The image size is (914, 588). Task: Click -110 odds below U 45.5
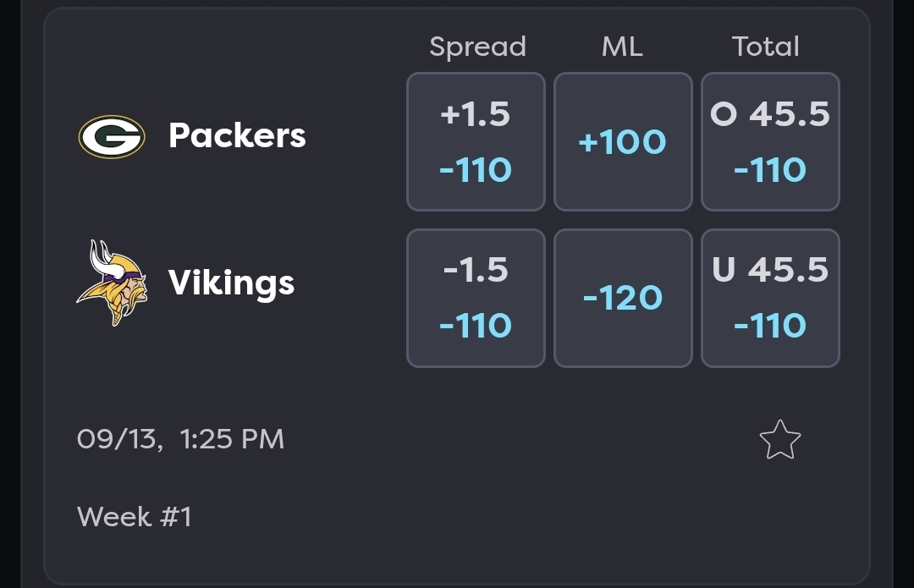tap(770, 325)
